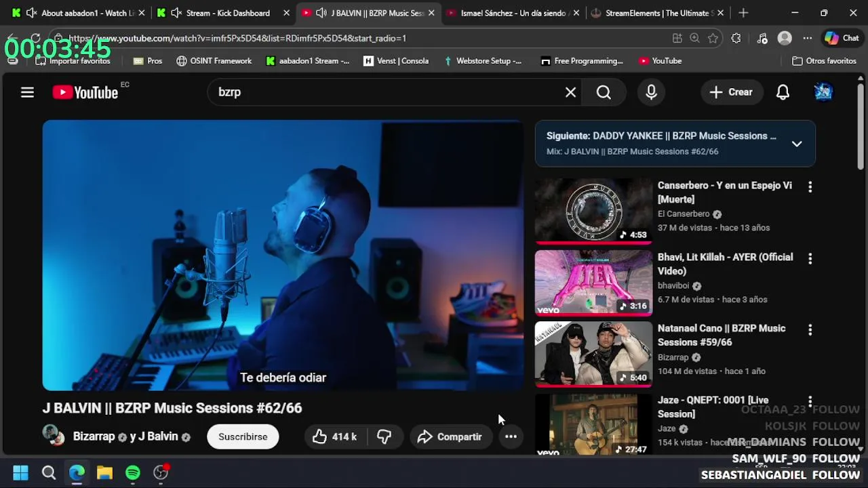Click the magnifier search button
The width and height of the screenshot is (868, 488).
click(604, 92)
